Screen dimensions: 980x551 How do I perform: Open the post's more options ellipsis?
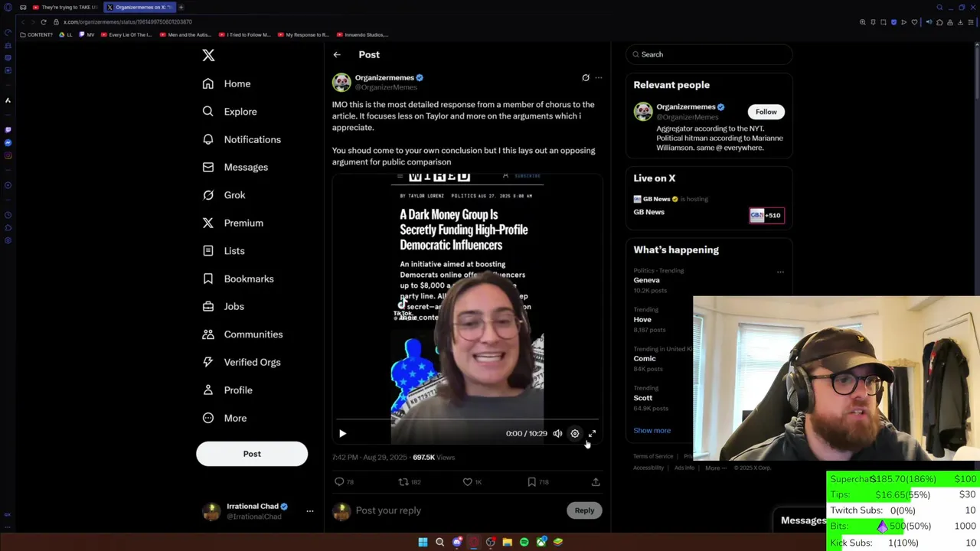coord(599,77)
